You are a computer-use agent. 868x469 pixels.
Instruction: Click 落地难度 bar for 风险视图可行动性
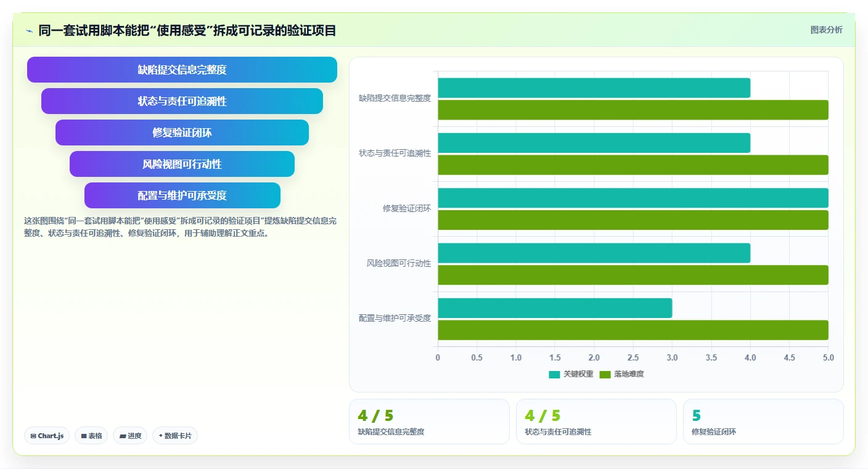(x=633, y=275)
